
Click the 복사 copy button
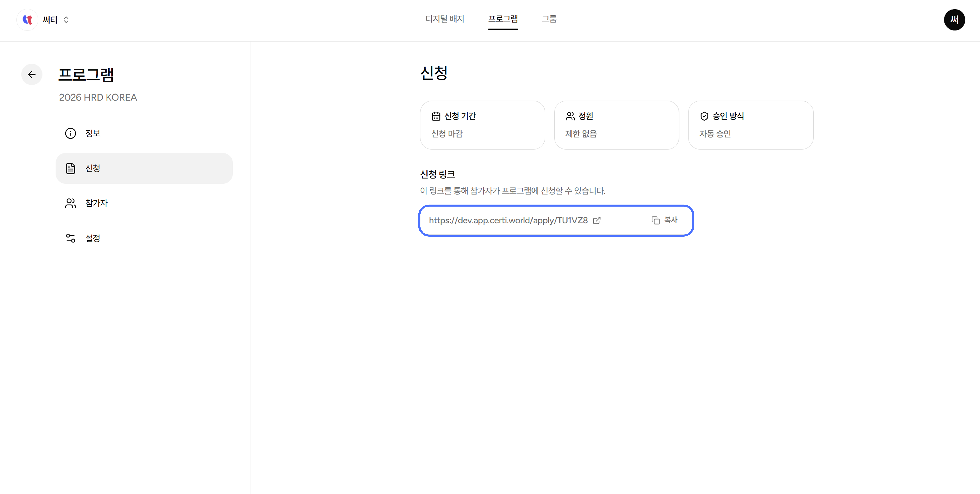[664, 220]
